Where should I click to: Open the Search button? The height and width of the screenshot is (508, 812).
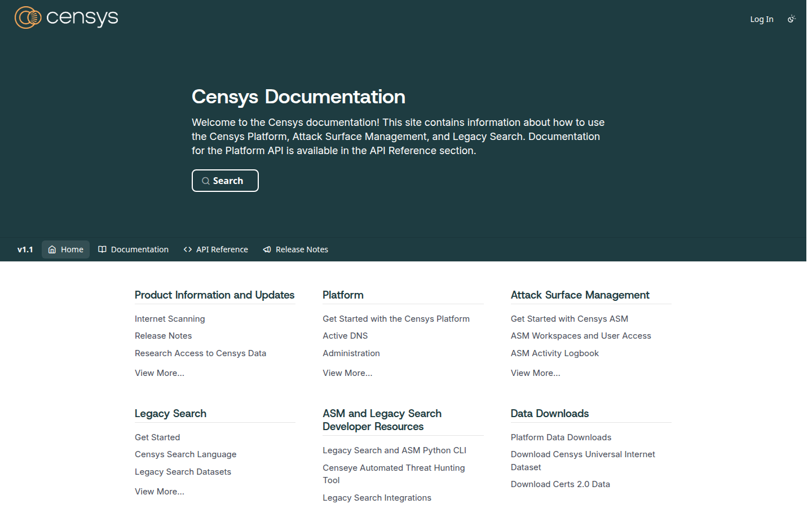point(225,181)
